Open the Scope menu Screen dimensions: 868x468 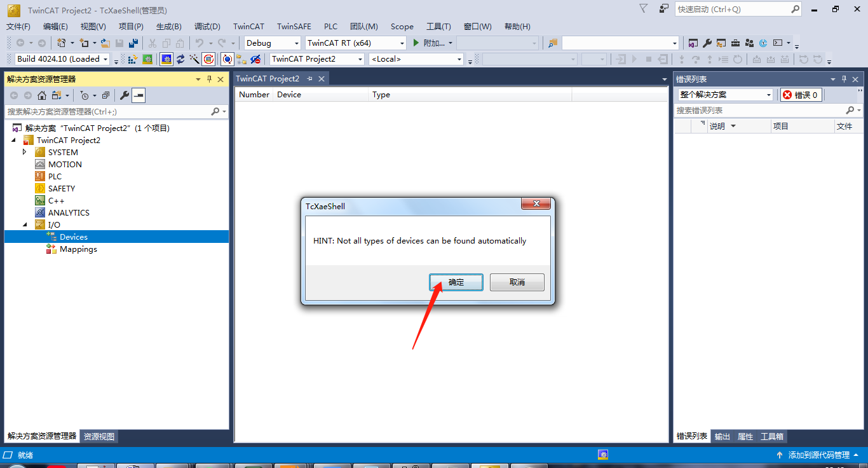[402, 26]
